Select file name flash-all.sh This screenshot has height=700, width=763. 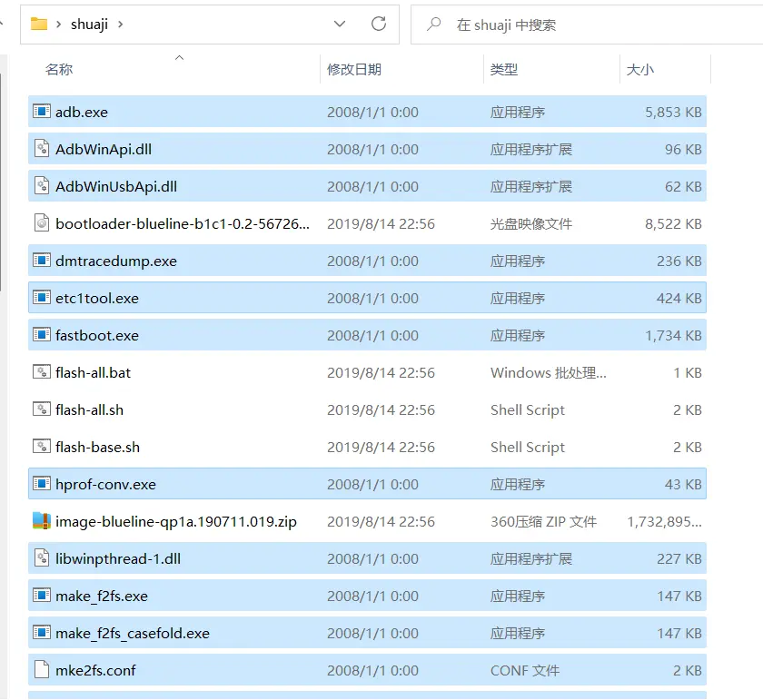pos(90,409)
